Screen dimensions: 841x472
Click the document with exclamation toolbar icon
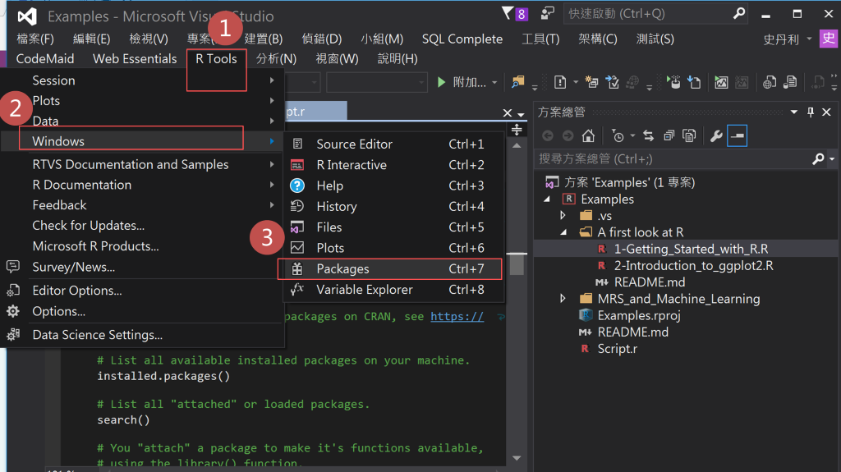[x=560, y=82]
